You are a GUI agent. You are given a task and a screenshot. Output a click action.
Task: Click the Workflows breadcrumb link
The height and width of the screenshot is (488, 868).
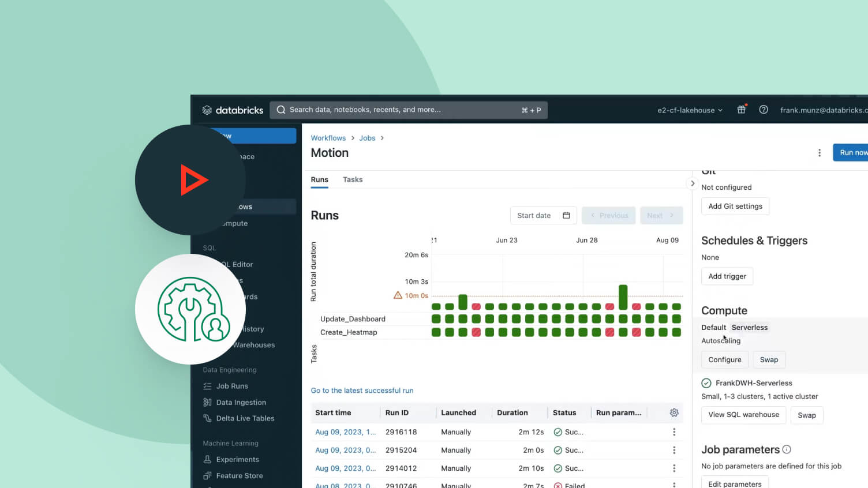pyautogui.click(x=328, y=138)
